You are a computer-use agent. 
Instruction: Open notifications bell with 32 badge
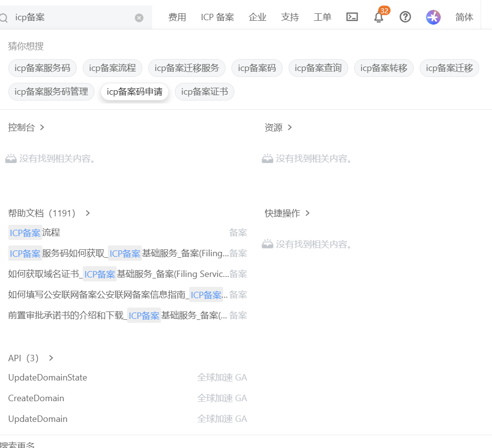[x=378, y=17]
